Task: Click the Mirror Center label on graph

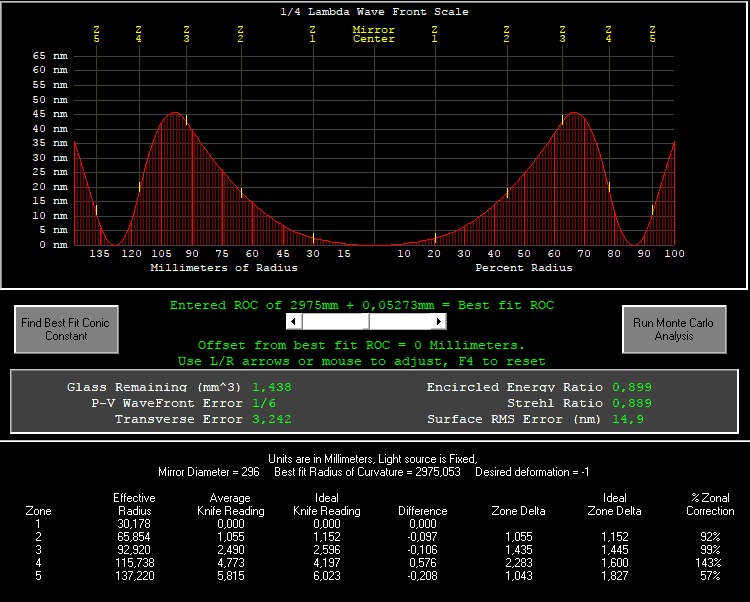Action: 374,34
